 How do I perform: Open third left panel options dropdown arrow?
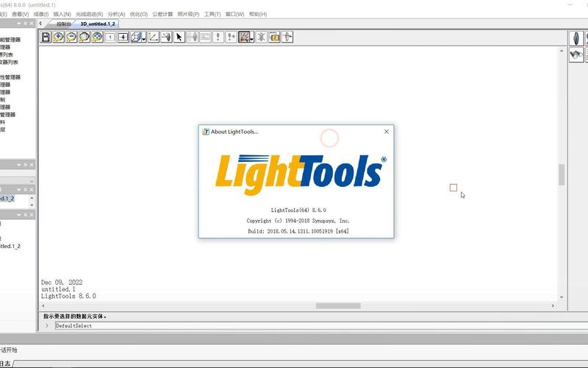[19, 190]
